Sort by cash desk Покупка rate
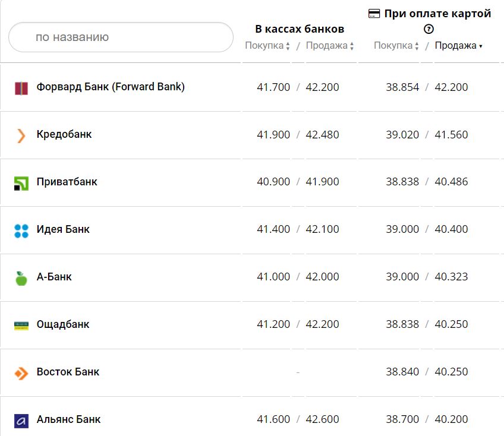This screenshot has width=504, height=436. (x=267, y=46)
